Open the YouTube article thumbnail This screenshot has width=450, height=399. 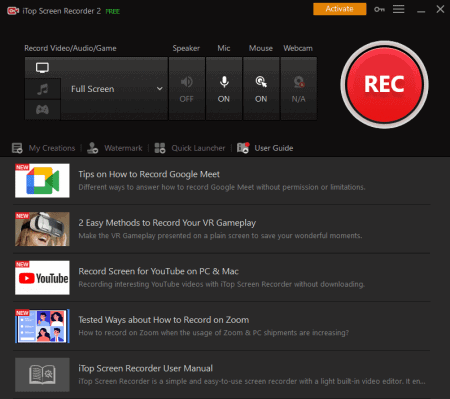pyautogui.click(x=42, y=278)
